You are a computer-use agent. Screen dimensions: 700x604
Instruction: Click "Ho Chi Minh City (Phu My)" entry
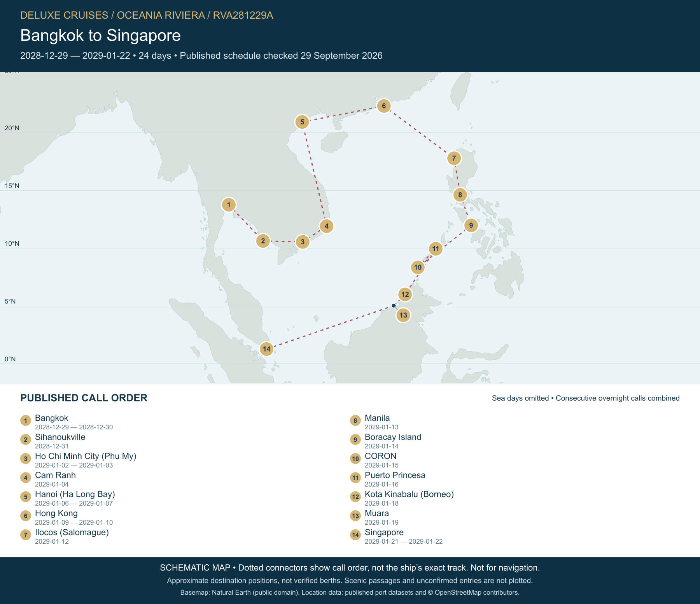click(86, 456)
